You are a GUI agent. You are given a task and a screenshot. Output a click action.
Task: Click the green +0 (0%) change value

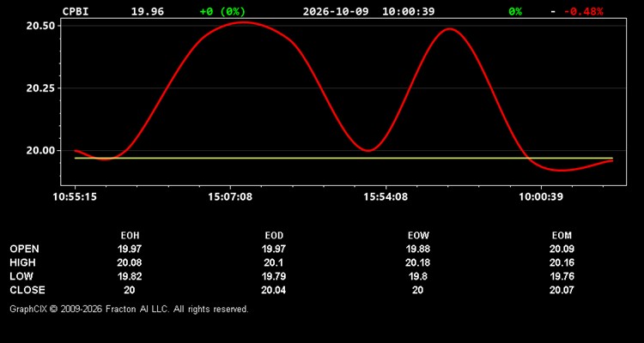pos(222,11)
